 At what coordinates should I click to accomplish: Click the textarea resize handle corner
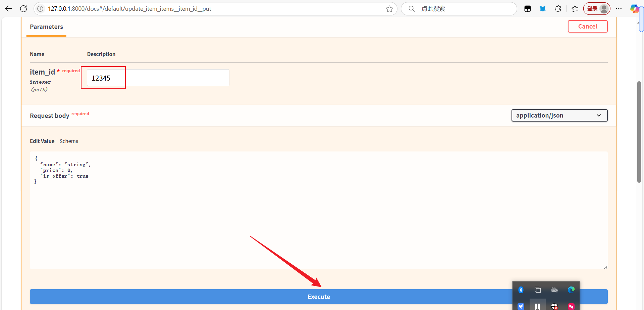pos(605,267)
